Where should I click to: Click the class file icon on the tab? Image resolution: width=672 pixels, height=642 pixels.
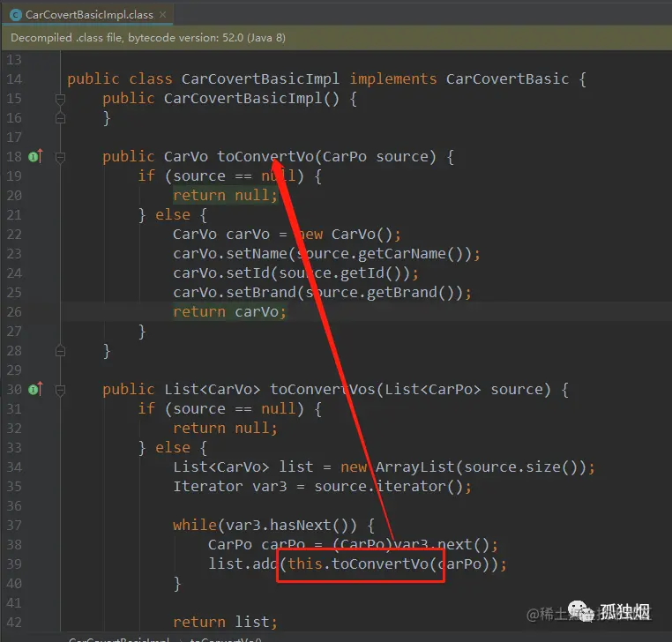click(16, 15)
